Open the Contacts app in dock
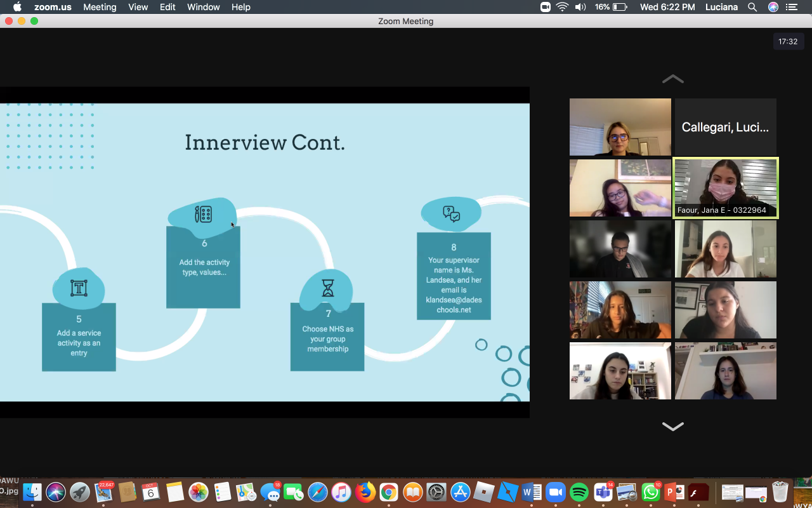The image size is (812, 508). coord(128,492)
